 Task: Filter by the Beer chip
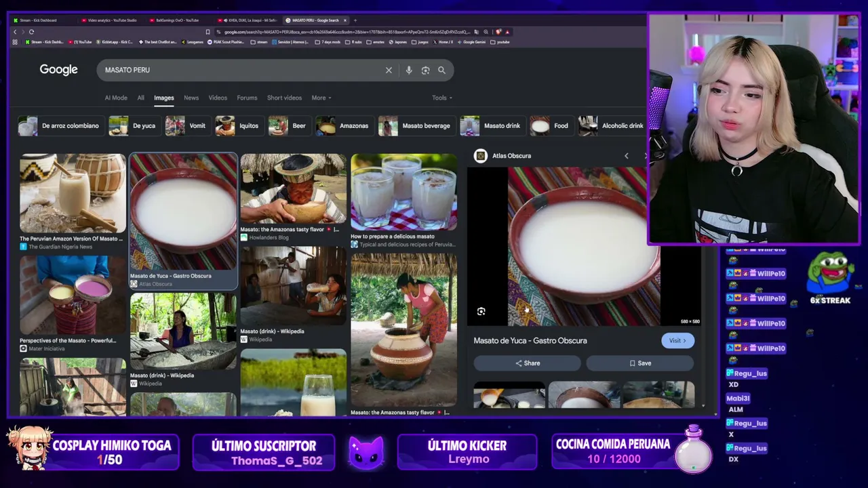pos(288,125)
